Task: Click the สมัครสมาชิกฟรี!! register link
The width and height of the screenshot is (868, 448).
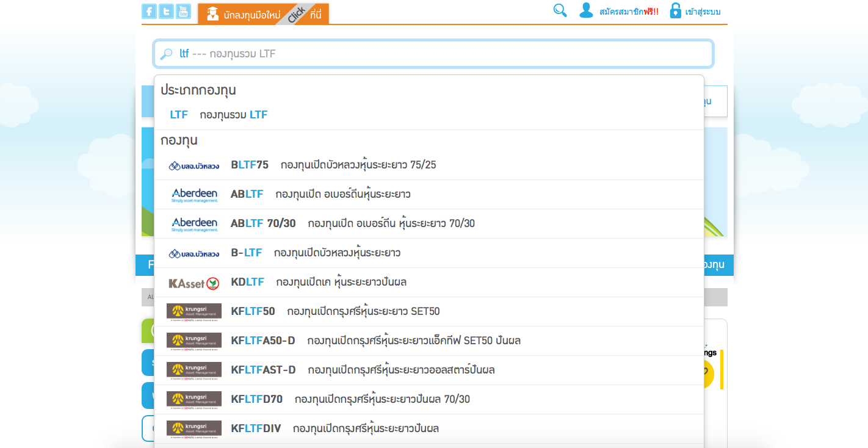Action: 629,12
